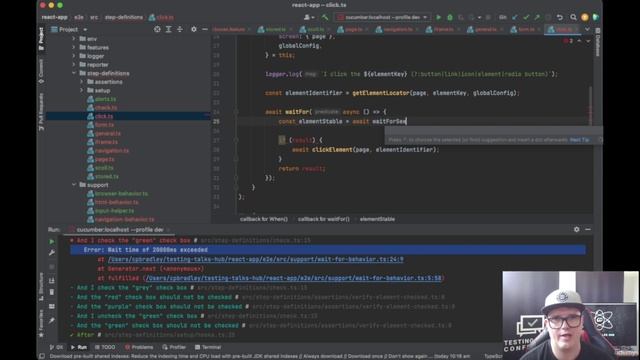Toggle the Favorites side tool window
Viewport: 640px width, 360px height.
(41, 323)
